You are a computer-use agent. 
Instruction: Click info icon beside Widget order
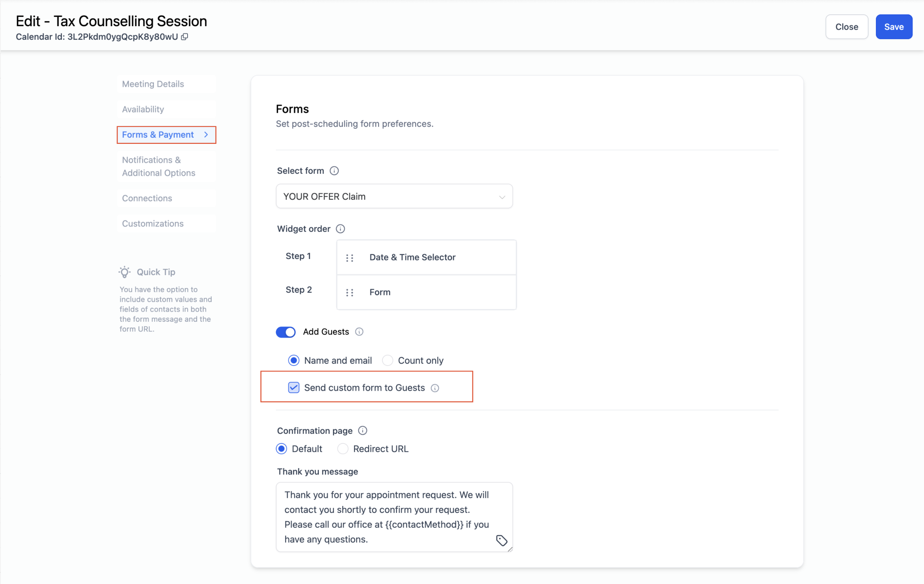coord(340,229)
